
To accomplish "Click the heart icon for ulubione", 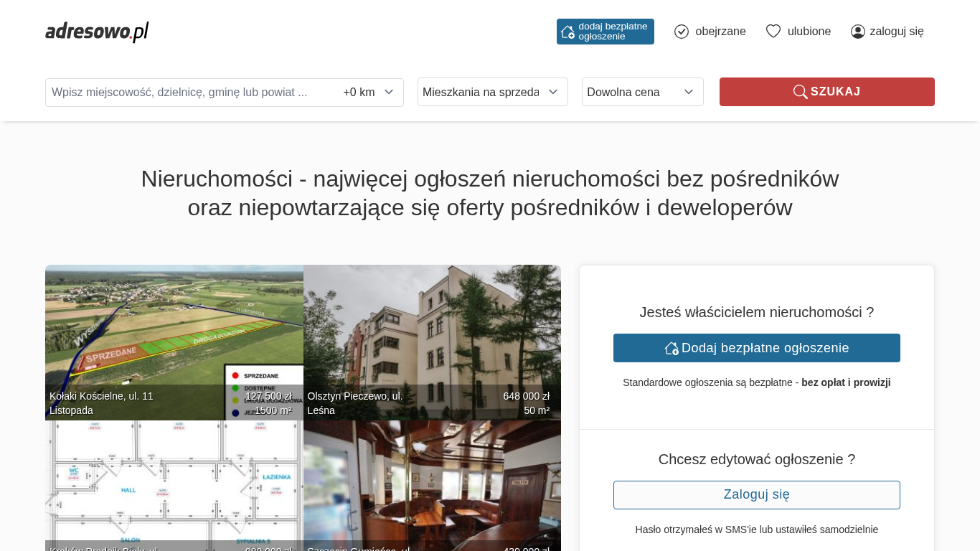I will [773, 32].
